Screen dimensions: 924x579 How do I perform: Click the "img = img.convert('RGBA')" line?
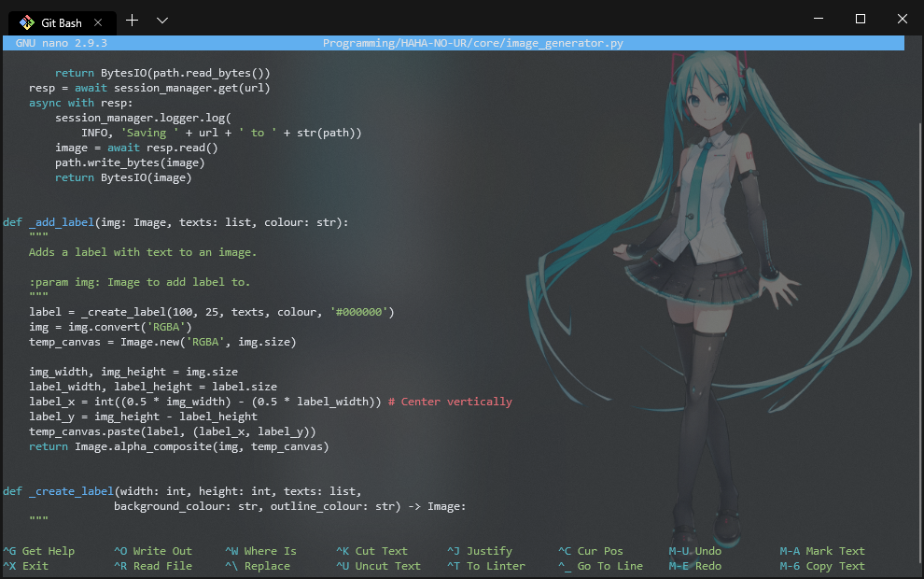click(110, 327)
